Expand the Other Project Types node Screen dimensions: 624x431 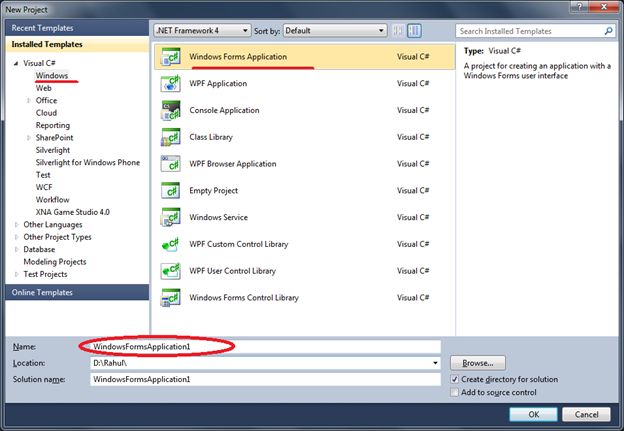click(16, 237)
